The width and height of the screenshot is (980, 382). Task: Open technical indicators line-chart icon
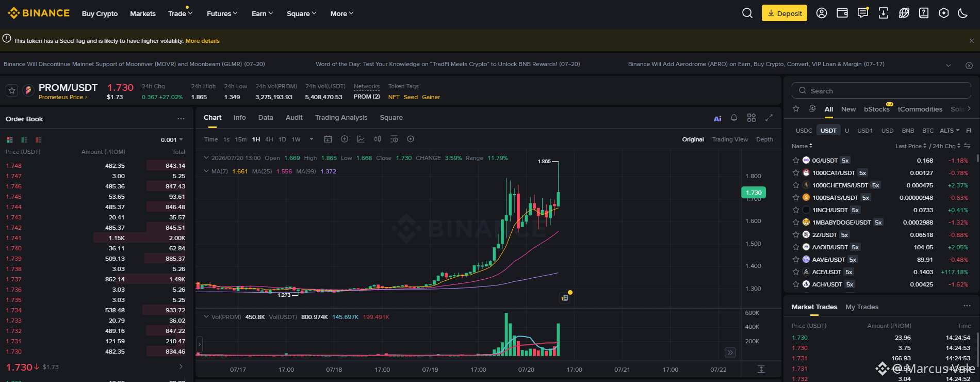pyautogui.click(x=361, y=139)
